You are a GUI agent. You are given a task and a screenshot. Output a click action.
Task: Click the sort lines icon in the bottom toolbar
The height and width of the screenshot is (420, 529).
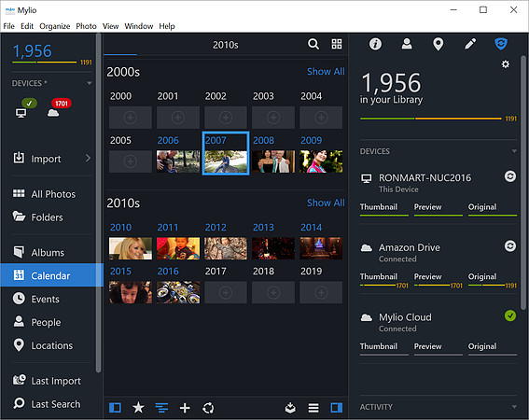pos(161,408)
